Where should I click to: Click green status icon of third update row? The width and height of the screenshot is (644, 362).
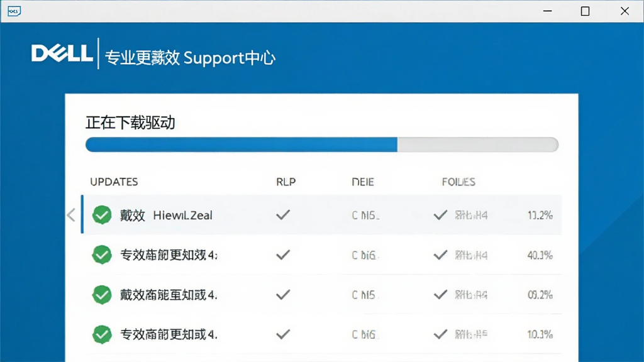coord(102,295)
